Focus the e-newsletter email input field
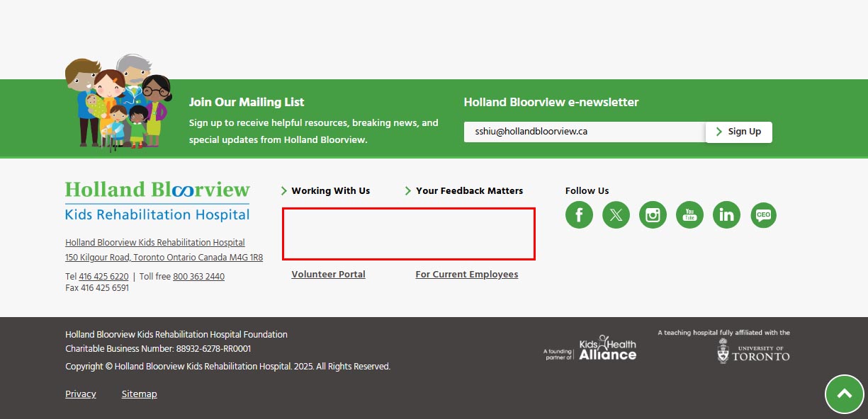 pyautogui.click(x=585, y=132)
